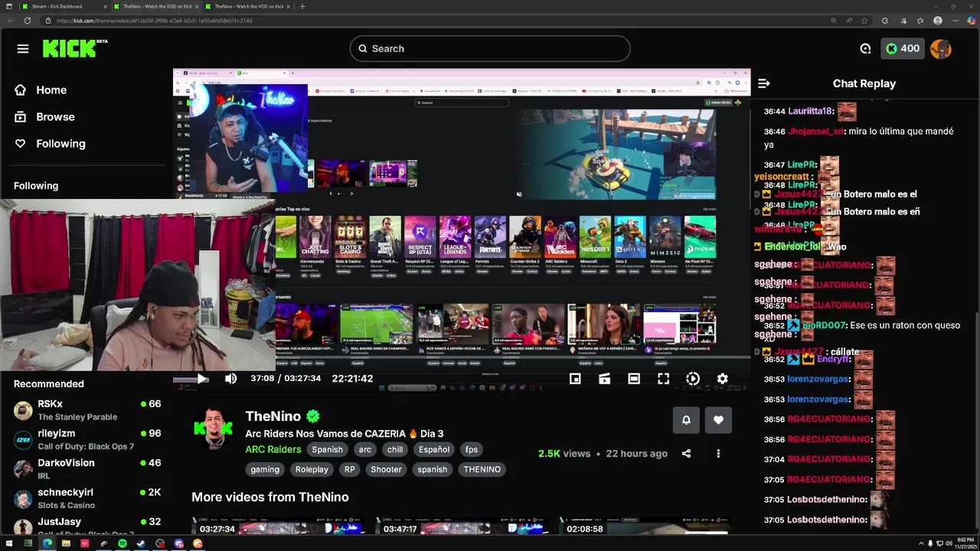
Task: Mute the video volume speaker icon
Action: click(230, 379)
